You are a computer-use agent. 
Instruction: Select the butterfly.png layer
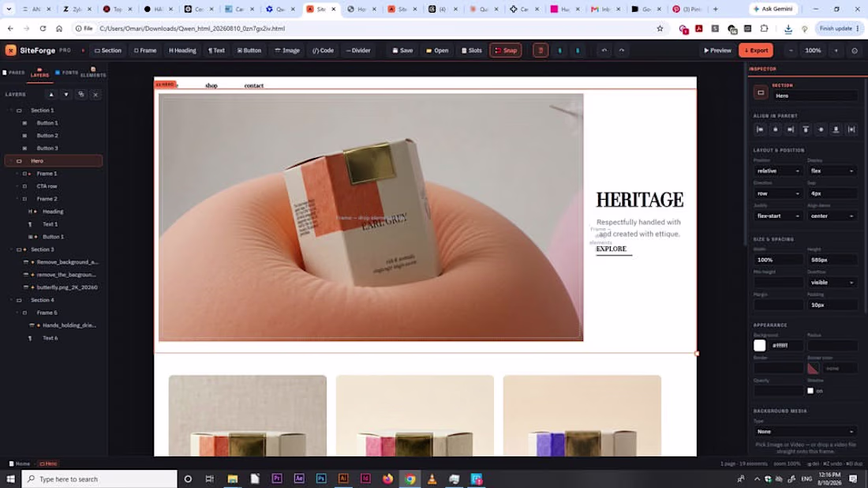click(x=54, y=287)
